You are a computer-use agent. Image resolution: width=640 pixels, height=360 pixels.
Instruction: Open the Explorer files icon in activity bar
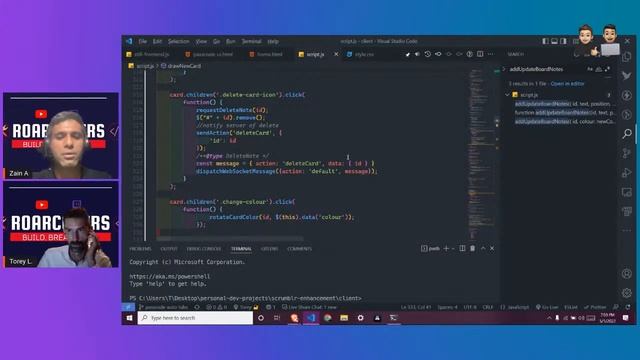[627, 57]
